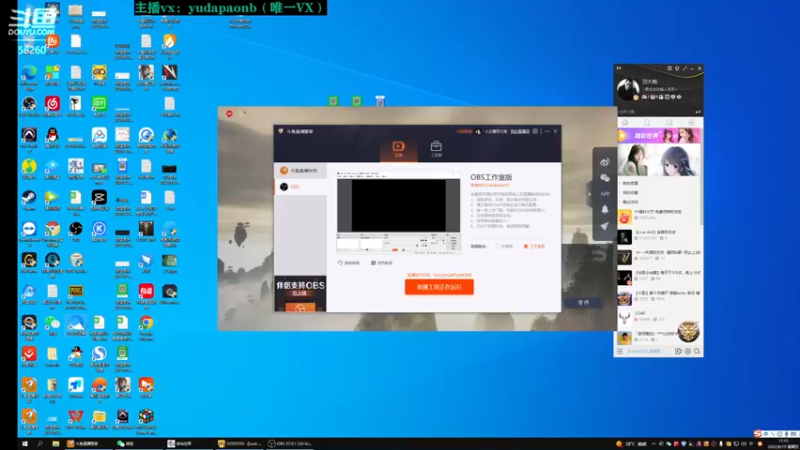Image resolution: width=800 pixels, height=450 pixels.
Task: Open the toolbox tab with briefcase icon
Action: pyautogui.click(x=436, y=149)
